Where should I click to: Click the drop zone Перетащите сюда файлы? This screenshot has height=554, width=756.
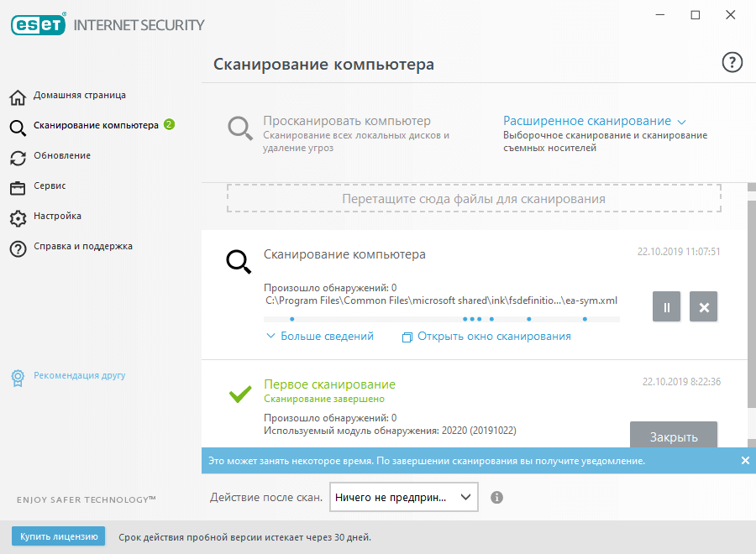click(474, 198)
